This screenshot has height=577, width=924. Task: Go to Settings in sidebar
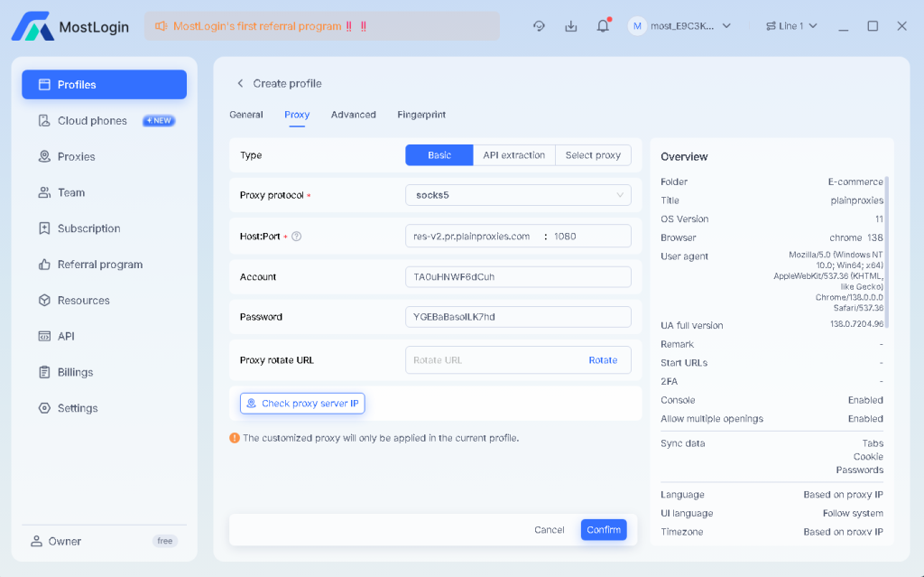point(77,408)
